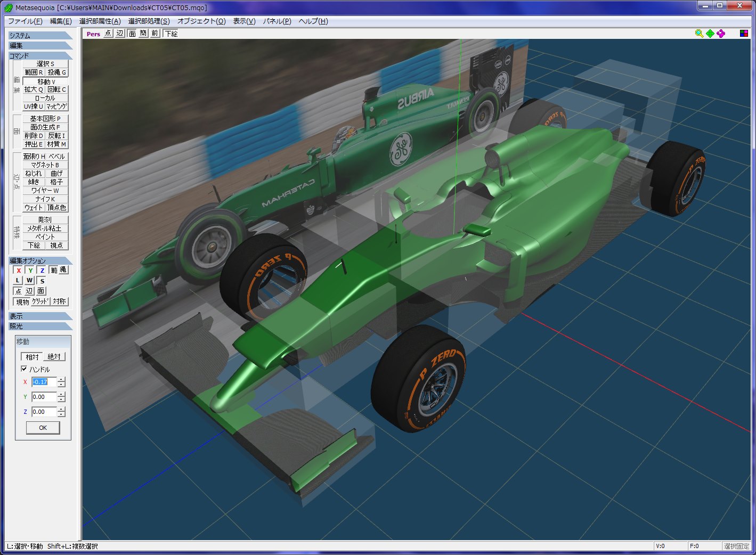Expand the 照光 lighting panel header
This screenshot has width=756, height=555.
click(x=40, y=326)
